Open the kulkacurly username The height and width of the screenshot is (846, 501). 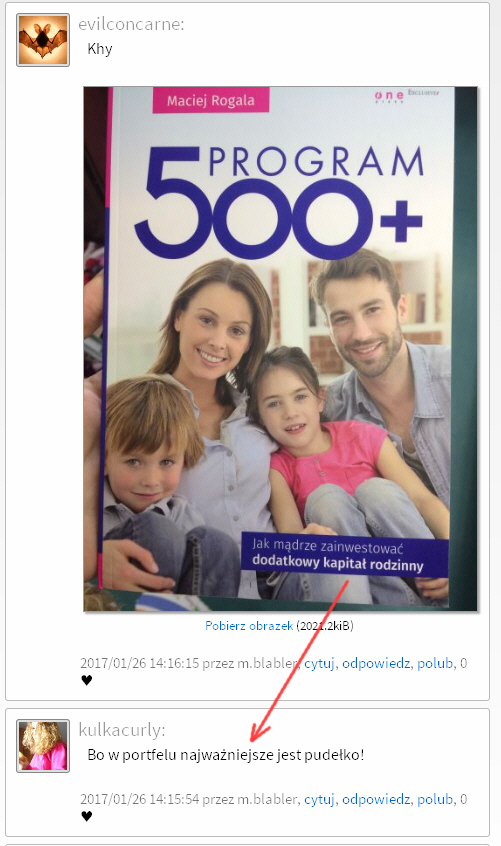(122, 730)
